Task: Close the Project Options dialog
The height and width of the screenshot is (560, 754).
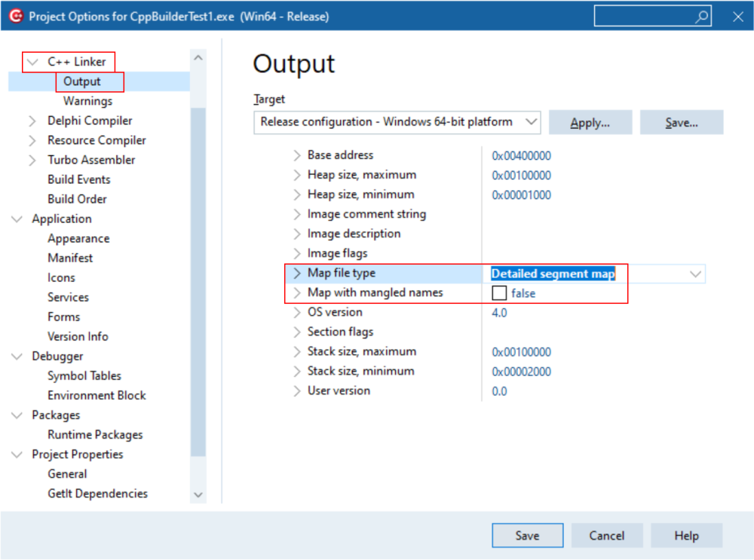Action: (737, 17)
